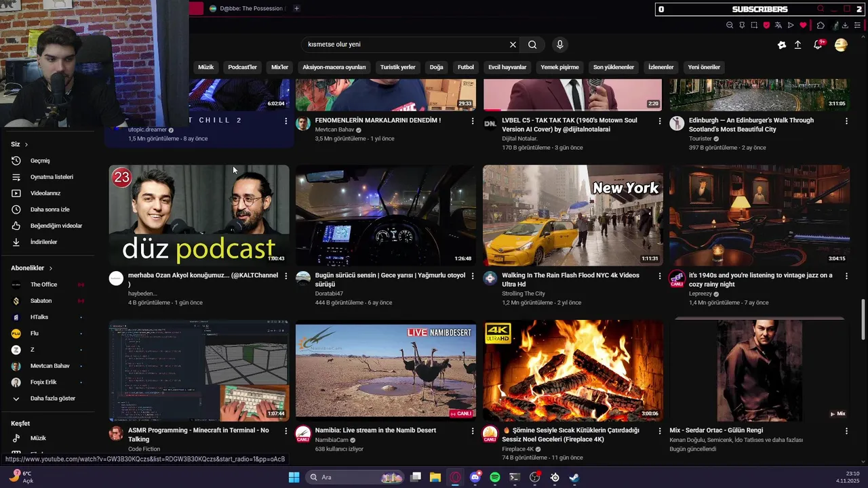Open Steam from the taskbar
Viewport: 868px width, 488px height.
click(574, 477)
